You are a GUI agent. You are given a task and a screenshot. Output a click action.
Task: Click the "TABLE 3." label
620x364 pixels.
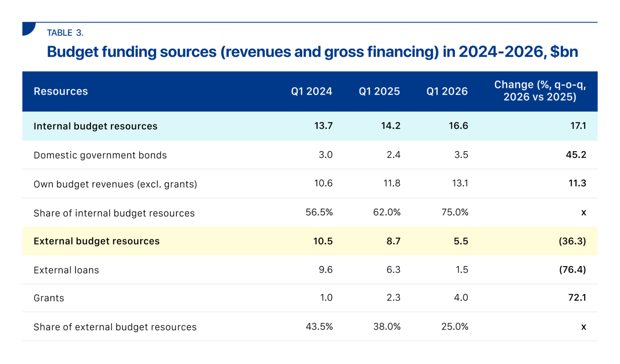tap(65, 33)
